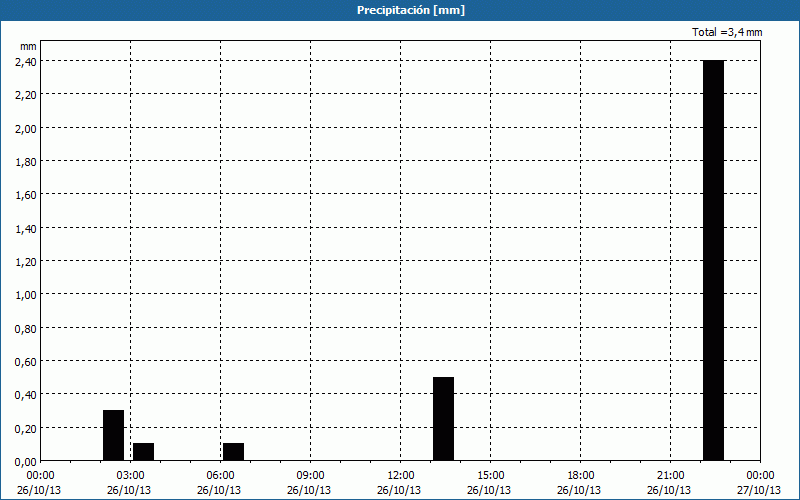Viewport: 800px width, 500px height.
Task: Click the 21:00 time axis label
Action: (x=670, y=476)
